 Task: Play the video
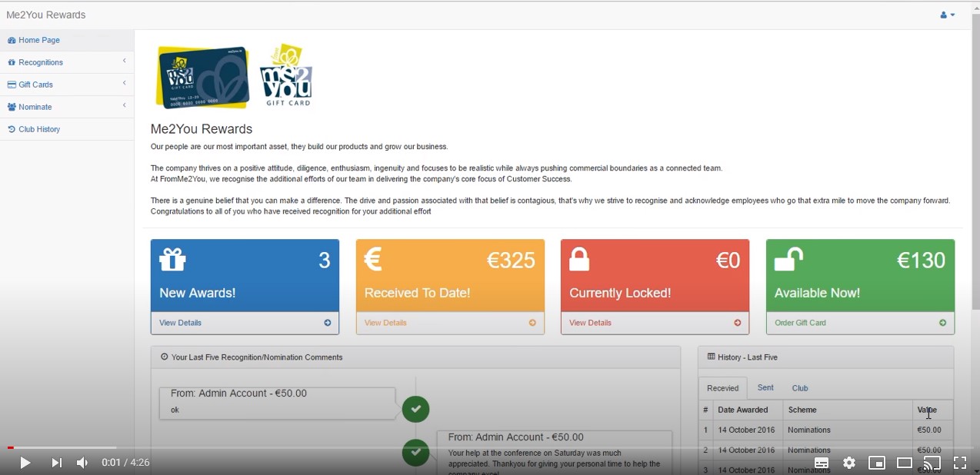(x=25, y=463)
